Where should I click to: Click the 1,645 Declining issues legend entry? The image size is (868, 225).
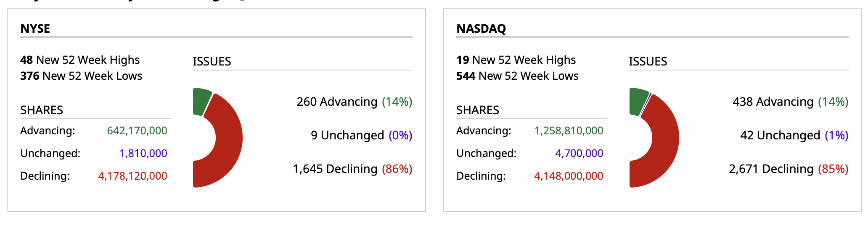[352, 169]
